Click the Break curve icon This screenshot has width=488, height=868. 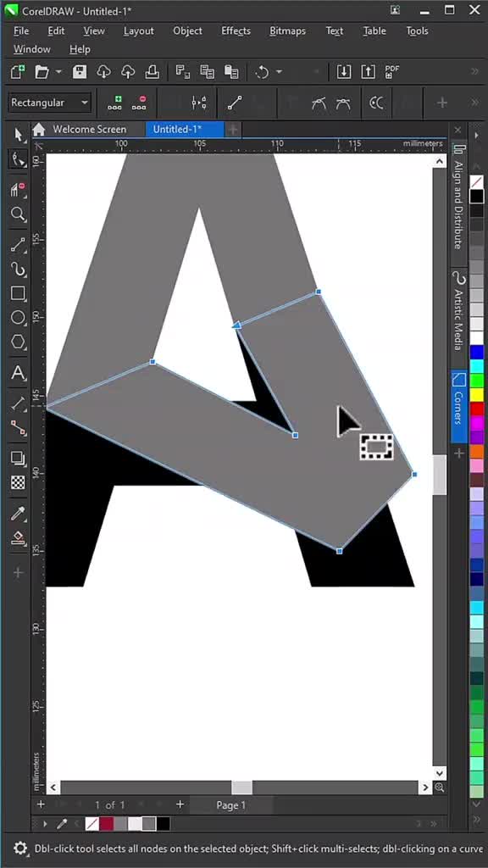(199, 103)
